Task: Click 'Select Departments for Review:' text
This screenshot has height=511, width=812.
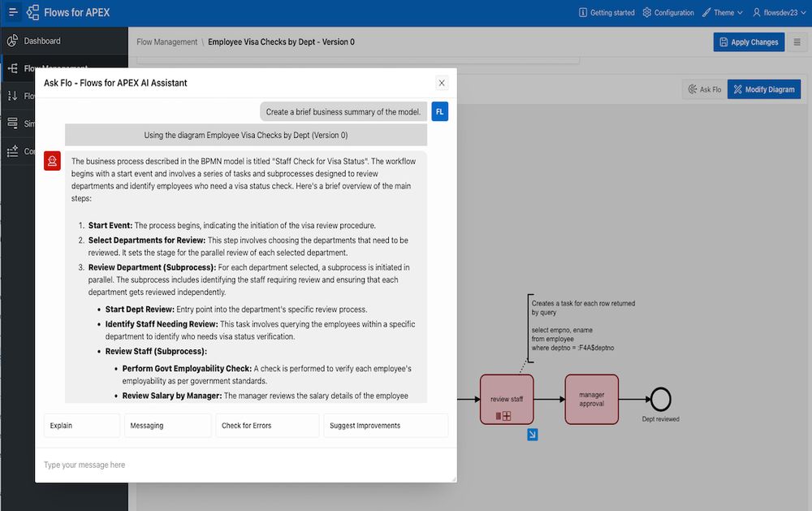Action: tap(147, 240)
